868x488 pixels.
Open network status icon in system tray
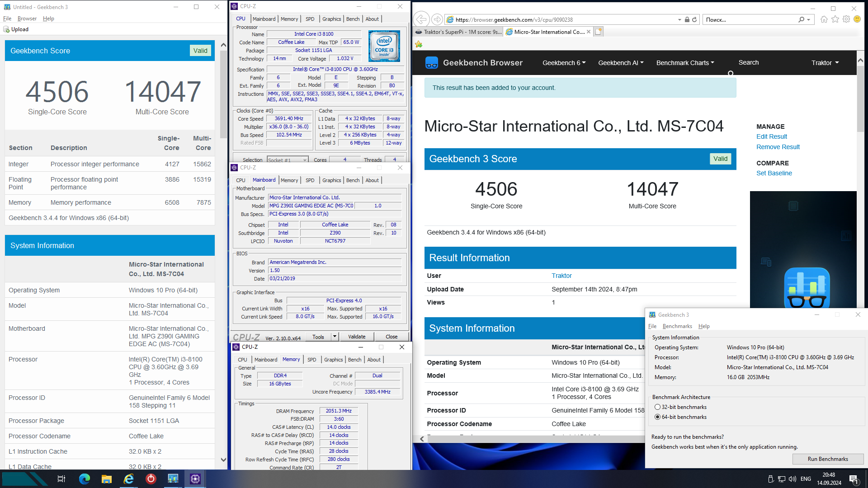[782, 479]
